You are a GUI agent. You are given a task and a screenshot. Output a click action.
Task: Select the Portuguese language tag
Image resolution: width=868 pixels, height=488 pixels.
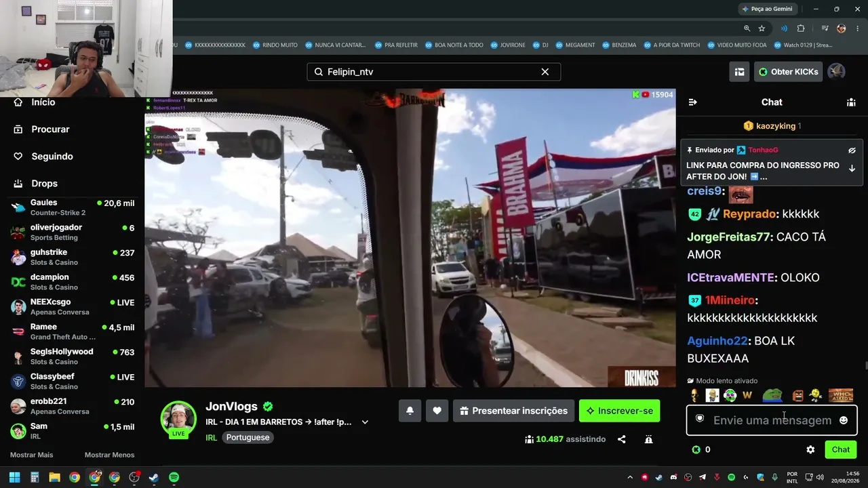click(248, 438)
